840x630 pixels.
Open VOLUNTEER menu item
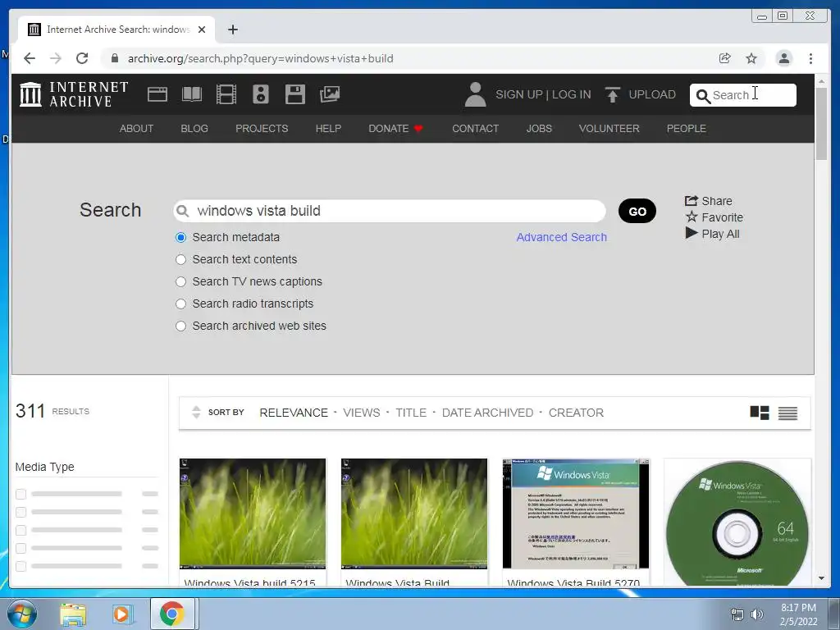[x=609, y=129]
